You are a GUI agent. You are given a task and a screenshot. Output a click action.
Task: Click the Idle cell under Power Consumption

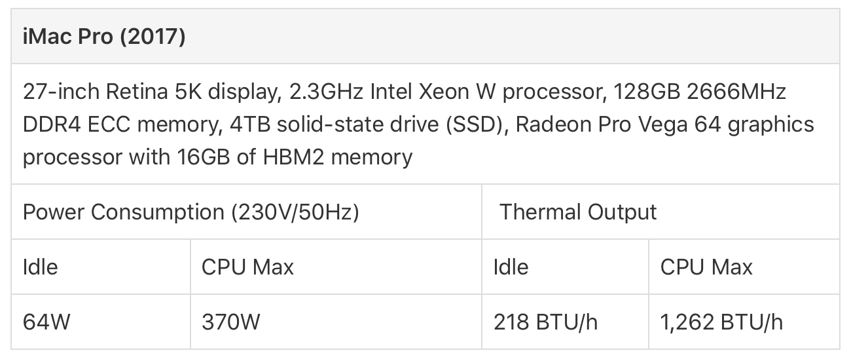[101, 267]
